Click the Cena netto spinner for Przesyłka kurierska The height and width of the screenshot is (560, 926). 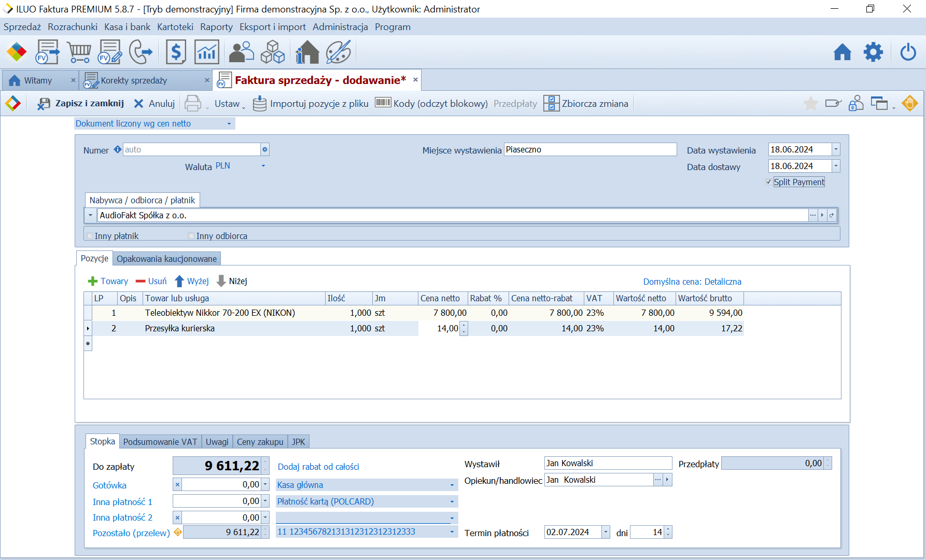464,328
